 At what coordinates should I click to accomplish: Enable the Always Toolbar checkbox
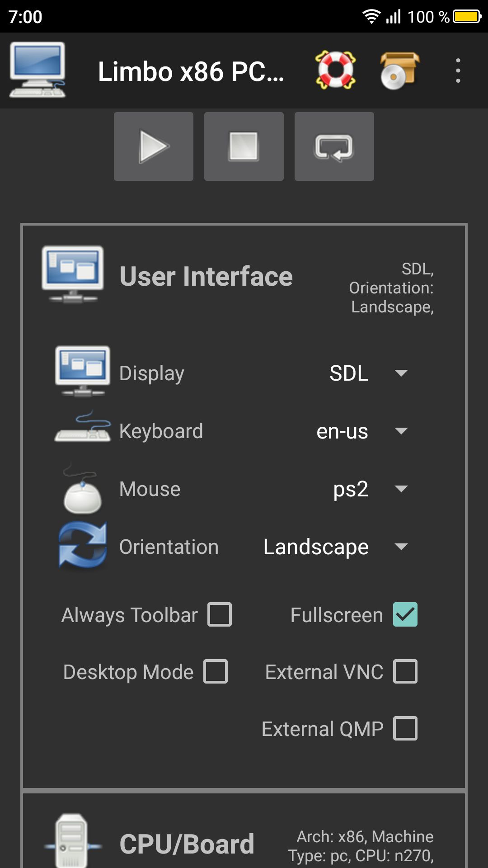[x=220, y=614]
